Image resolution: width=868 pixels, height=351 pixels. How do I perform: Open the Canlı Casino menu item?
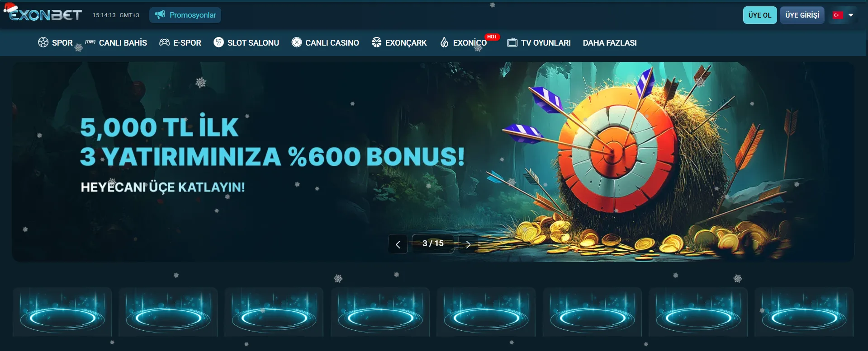(325, 42)
